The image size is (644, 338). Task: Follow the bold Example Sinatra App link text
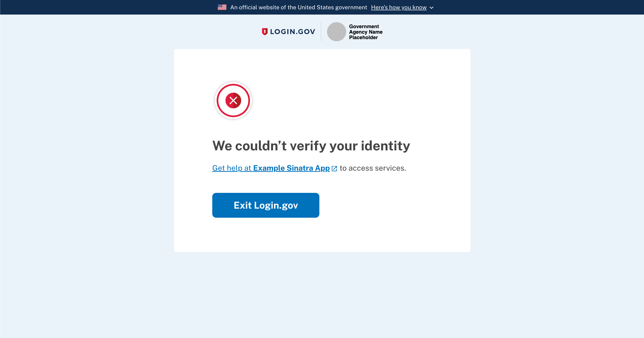(x=291, y=168)
